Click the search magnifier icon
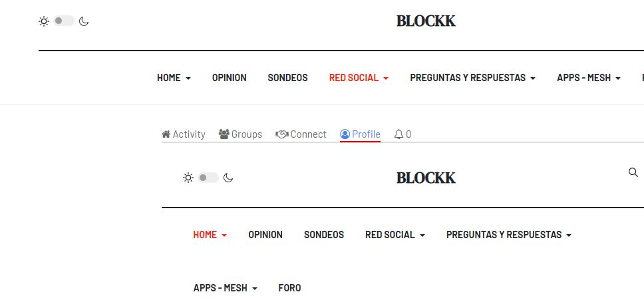The height and width of the screenshot is (302, 644). click(633, 172)
